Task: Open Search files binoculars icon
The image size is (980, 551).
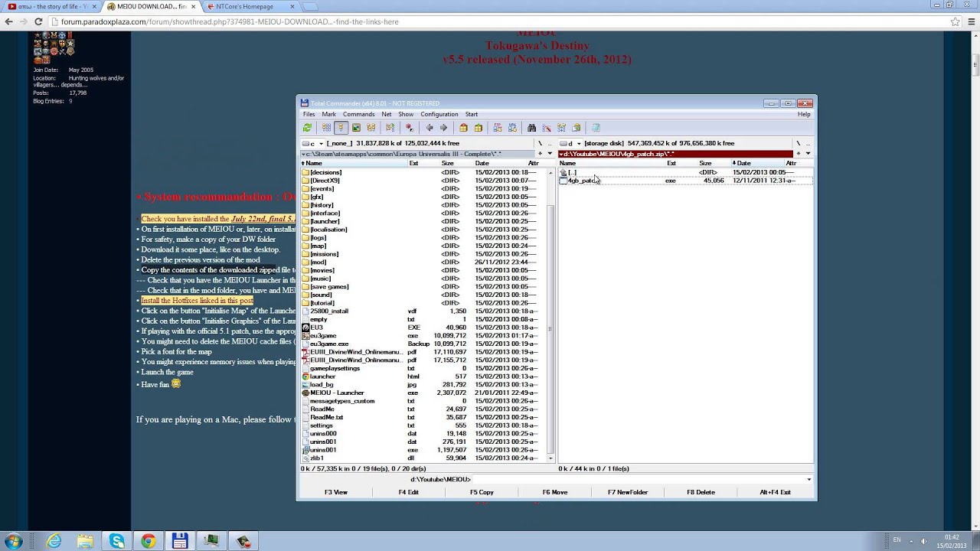Action: 531,128
